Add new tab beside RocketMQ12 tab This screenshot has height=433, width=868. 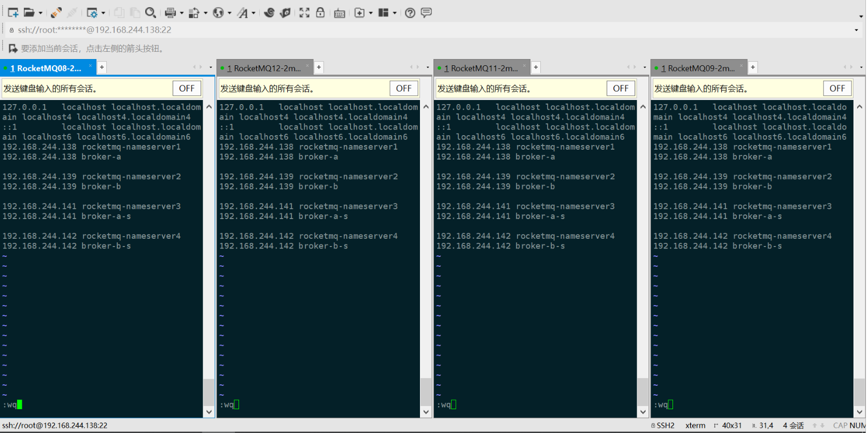[319, 67]
